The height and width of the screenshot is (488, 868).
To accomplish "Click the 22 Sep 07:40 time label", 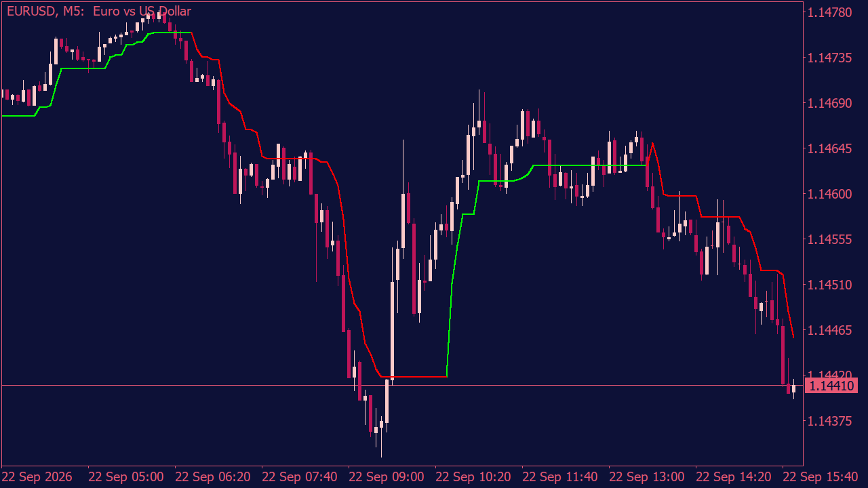I will pos(300,476).
